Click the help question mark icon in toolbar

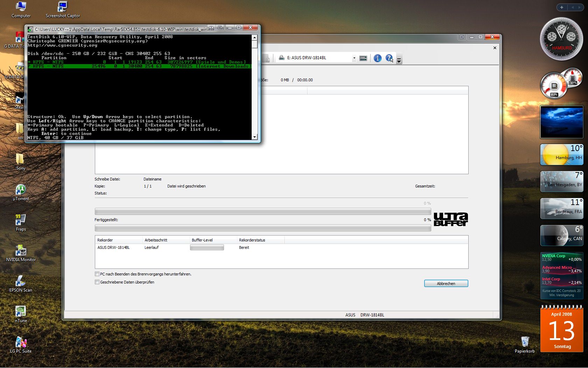click(389, 58)
